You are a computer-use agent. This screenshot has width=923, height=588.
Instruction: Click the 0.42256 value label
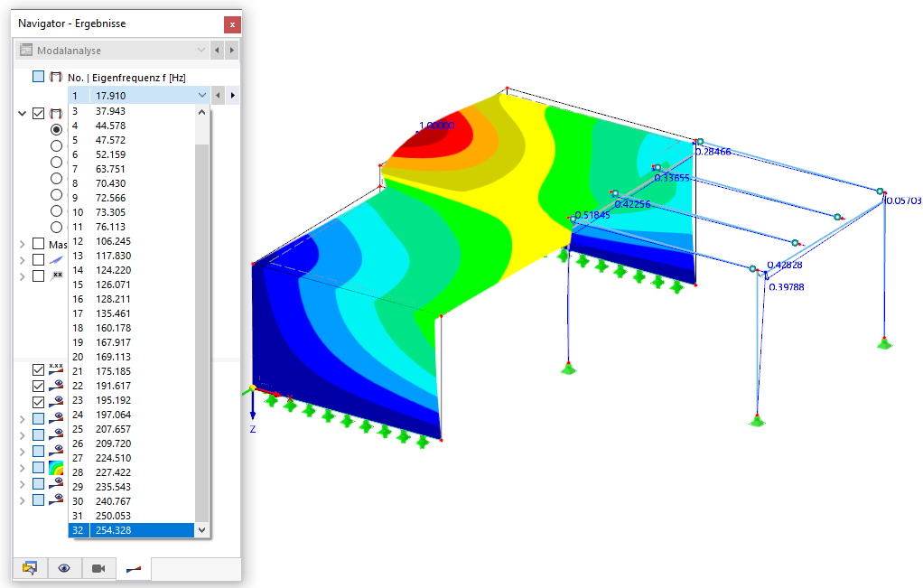coord(632,204)
